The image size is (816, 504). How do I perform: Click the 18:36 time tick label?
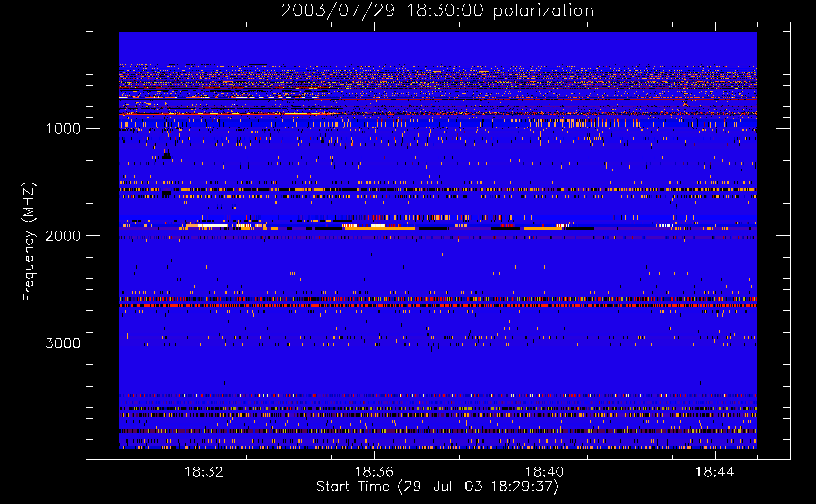(x=374, y=472)
